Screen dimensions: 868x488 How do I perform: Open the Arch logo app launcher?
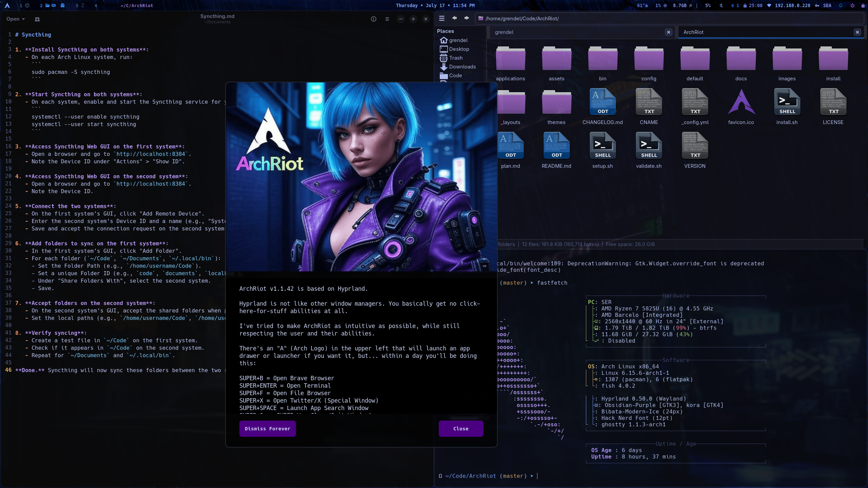click(x=7, y=5)
